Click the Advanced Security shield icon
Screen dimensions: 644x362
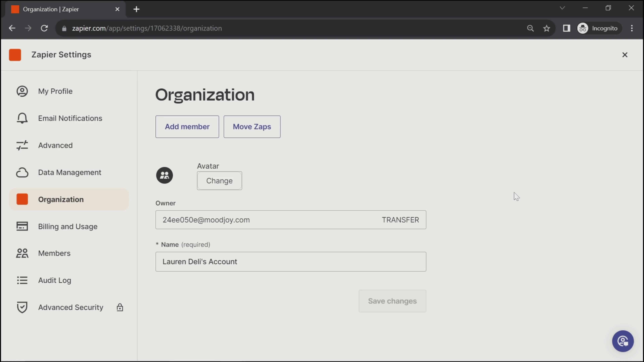point(23,307)
